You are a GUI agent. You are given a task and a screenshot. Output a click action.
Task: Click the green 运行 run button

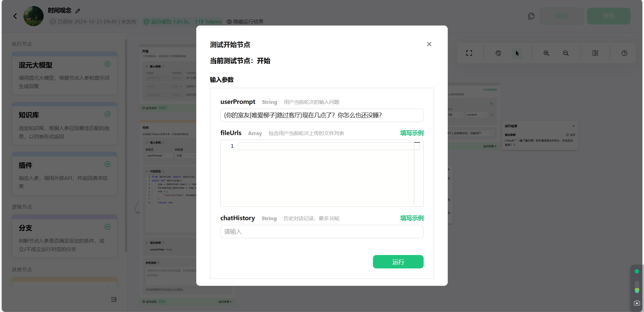point(398,262)
